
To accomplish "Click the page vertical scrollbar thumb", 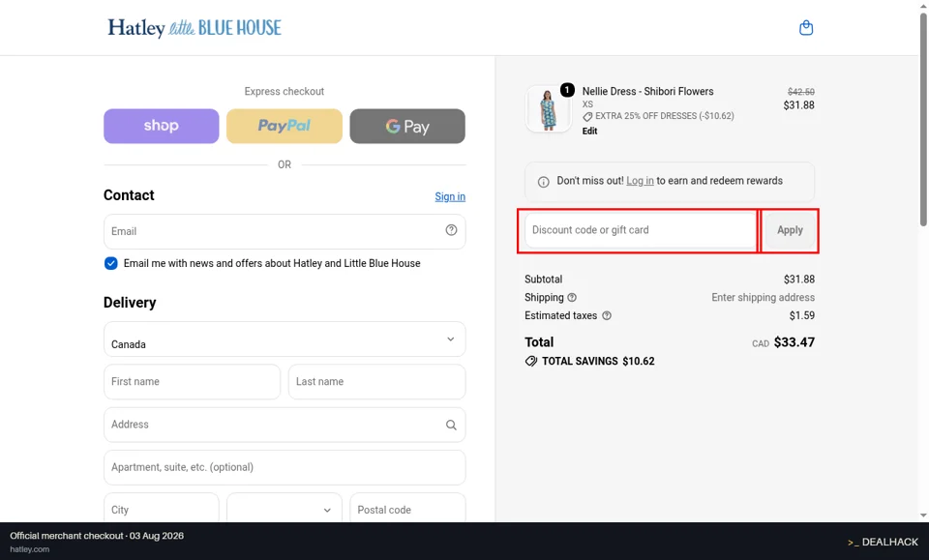I will (x=923, y=118).
